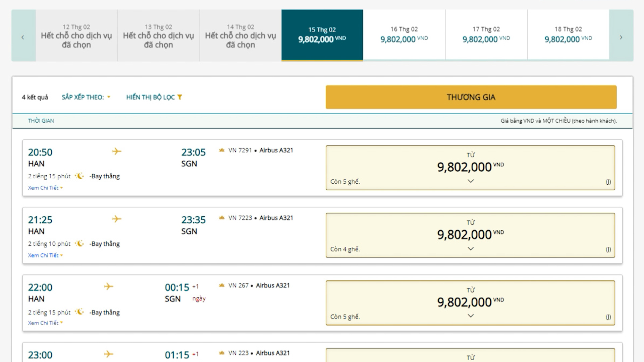The height and width of the screenshot is (362, 644).
Task: Click the 2 tiếng 10 phút duration text
Action: [x=49, y=244]
